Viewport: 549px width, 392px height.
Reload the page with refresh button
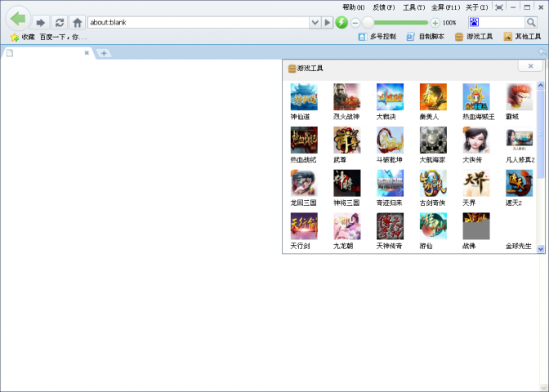(x=59, y=23)
